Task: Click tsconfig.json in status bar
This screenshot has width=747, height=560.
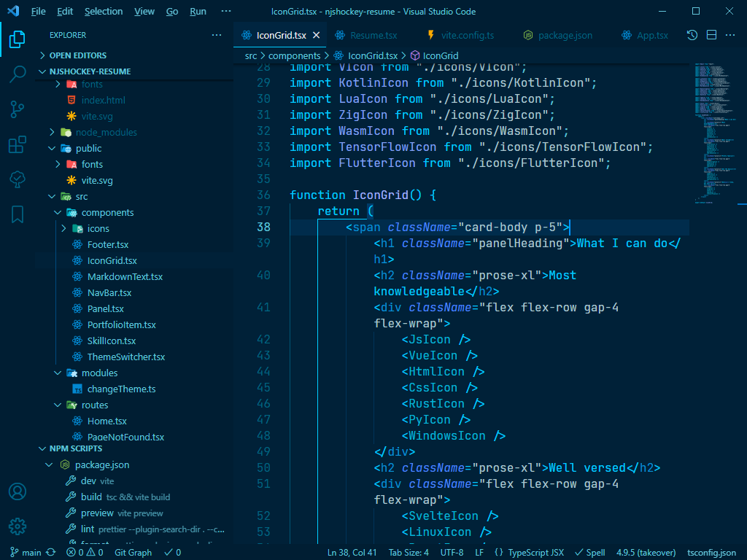Action: click(711, 553)
